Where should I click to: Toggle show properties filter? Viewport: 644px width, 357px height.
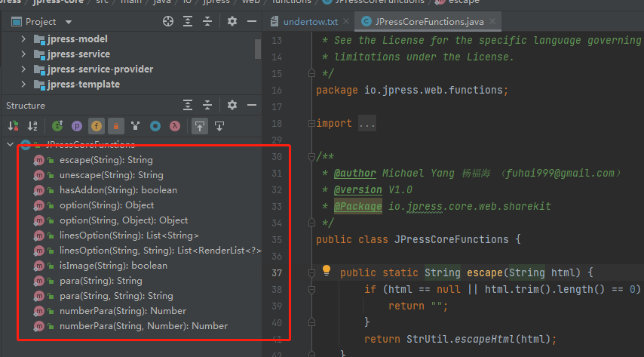pyautogui.click(x=77, y=126)
